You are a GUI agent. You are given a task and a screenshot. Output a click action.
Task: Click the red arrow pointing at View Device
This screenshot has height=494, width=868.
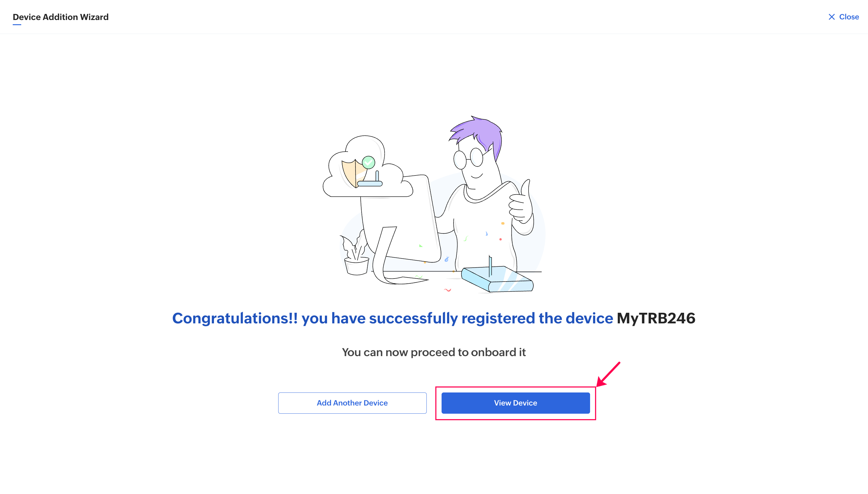point(609,374)
